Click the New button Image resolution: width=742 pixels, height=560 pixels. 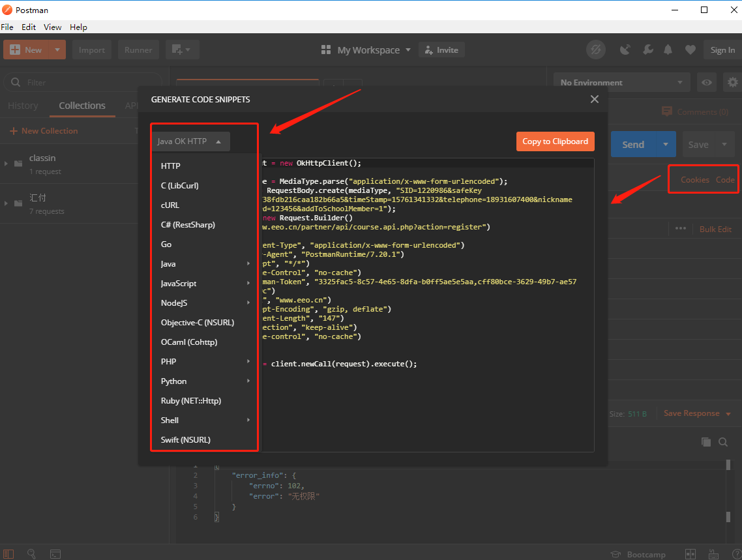[26, 50]
